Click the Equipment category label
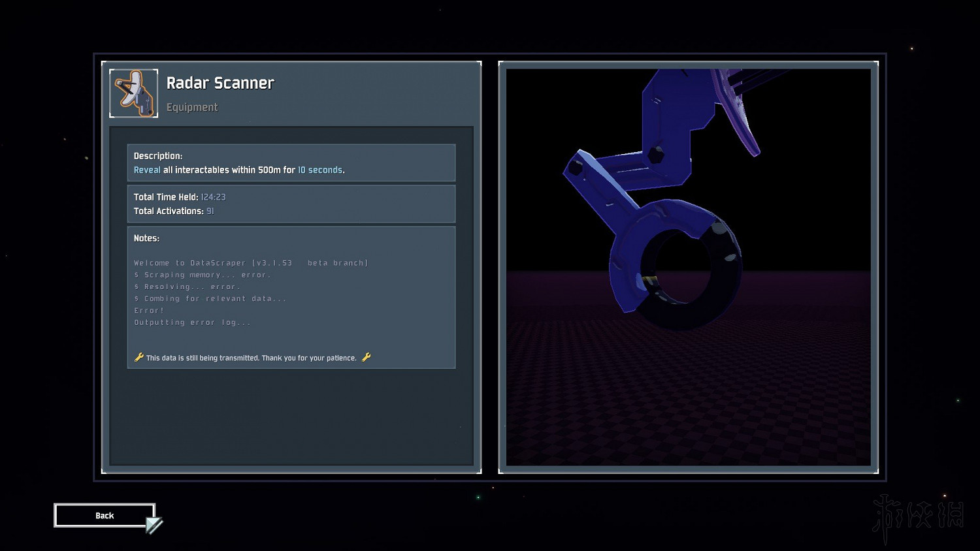This screenshot has height=551, width=980. [x=192, y=107]
